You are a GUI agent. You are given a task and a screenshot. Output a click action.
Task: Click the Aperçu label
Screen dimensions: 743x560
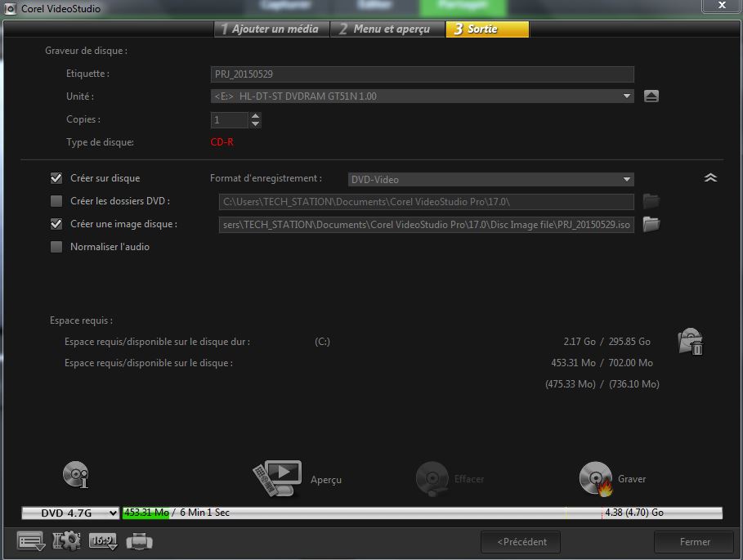click(326, 479)
